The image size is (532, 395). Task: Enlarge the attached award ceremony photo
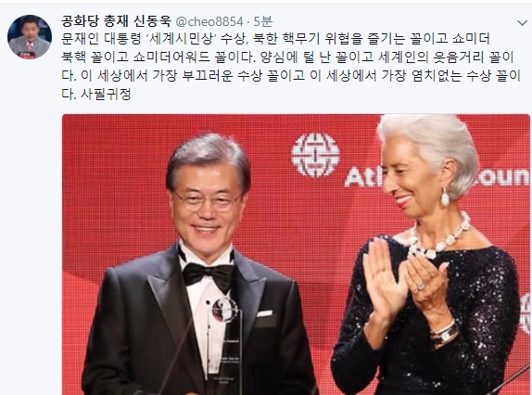coord(296,254)
